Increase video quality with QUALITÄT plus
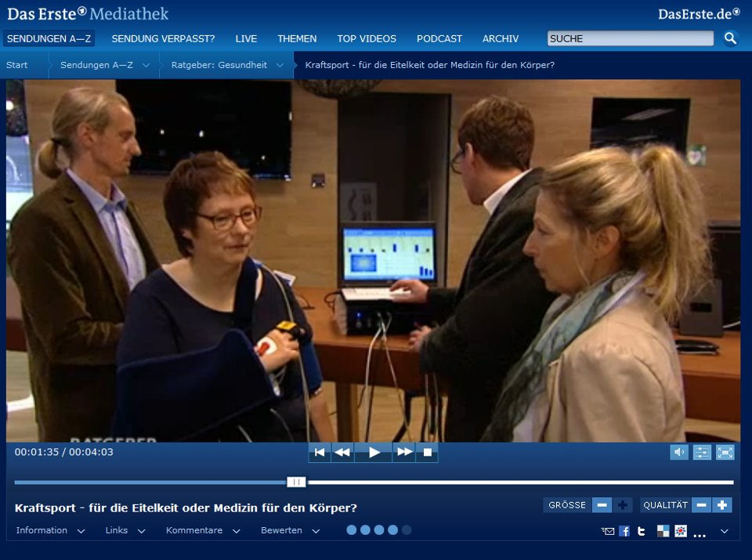This screenshot has height=560, width=752. tap(722, 505)
